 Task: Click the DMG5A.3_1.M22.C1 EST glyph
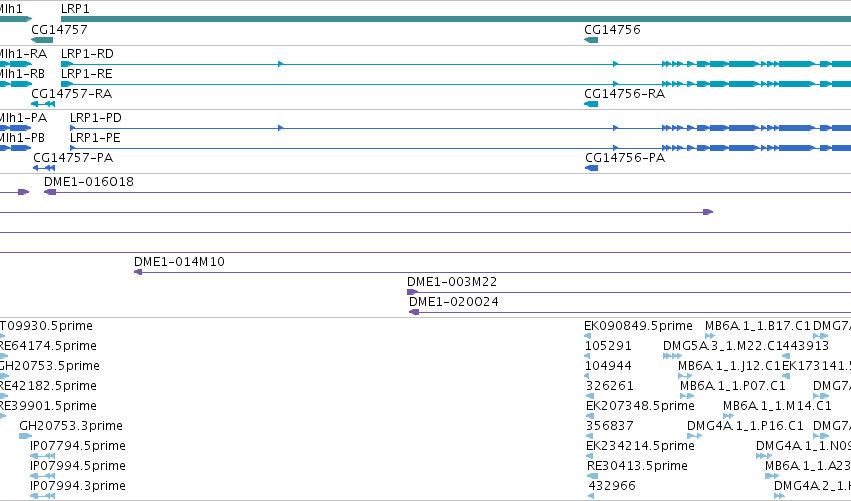(x=672, y=356)
